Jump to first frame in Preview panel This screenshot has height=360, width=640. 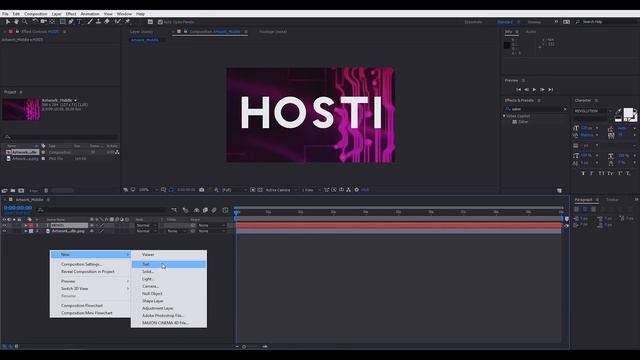(518, 89)
